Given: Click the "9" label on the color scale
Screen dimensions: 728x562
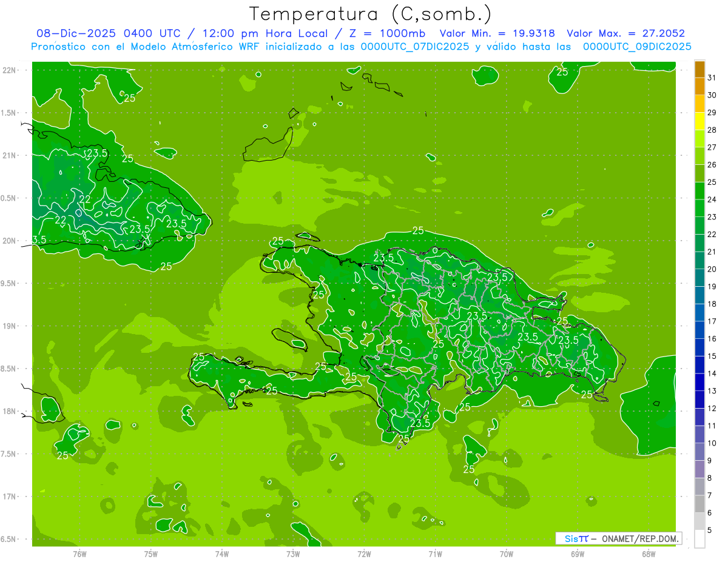Looking at the screenshot, I should coord(710,461).
